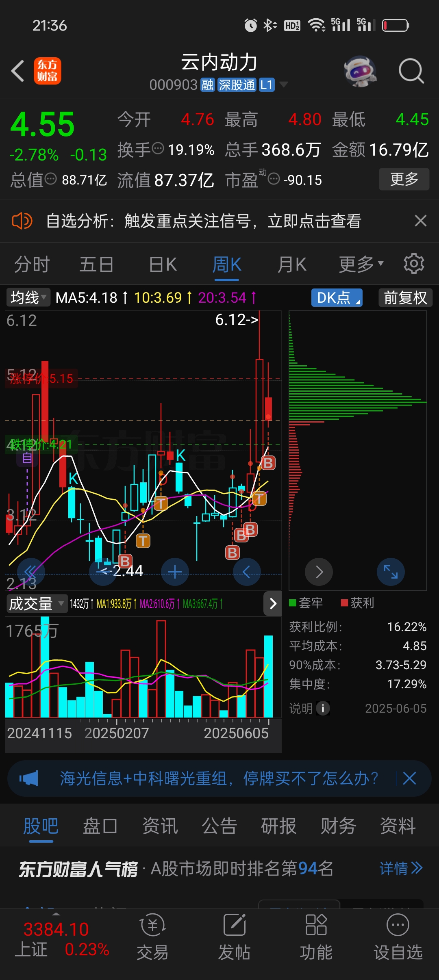Viewport: 439px width, 980px height.
Task: Tap the 融 margin badge
Action: (x=208, y=85)
